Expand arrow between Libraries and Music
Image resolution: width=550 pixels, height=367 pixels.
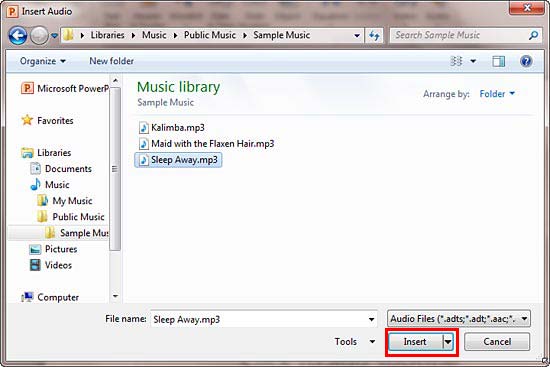[134, 35]
